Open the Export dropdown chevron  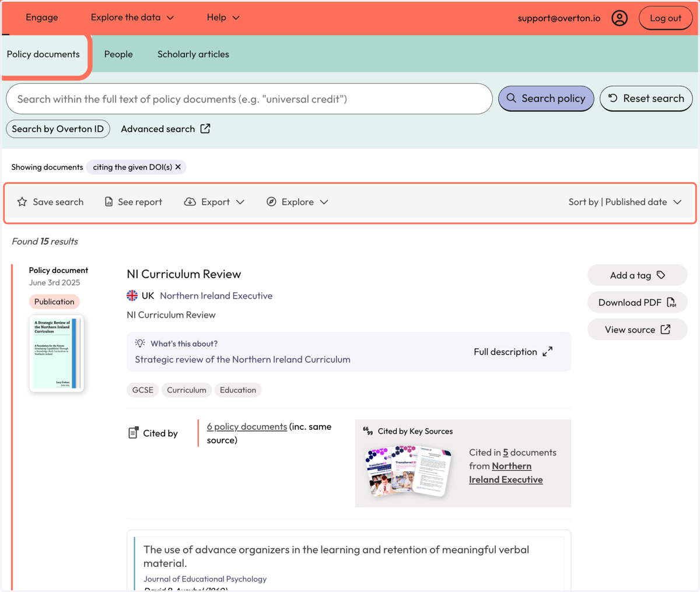[x=240, y=202]
